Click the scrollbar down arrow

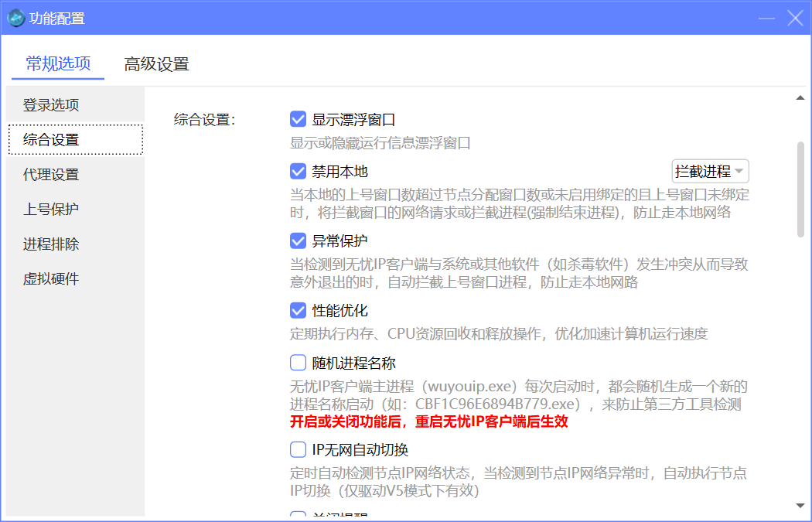[x=800, y=506]
